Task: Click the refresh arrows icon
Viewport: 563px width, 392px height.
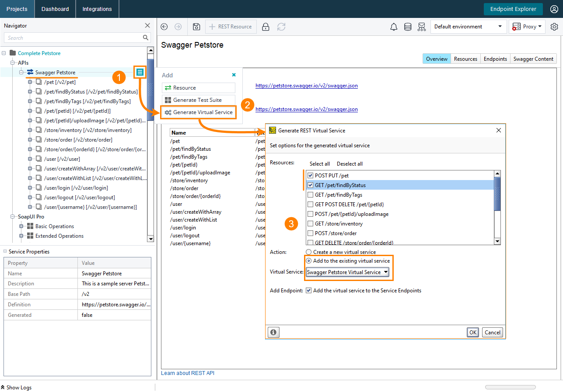Action: tap(281, 27)
